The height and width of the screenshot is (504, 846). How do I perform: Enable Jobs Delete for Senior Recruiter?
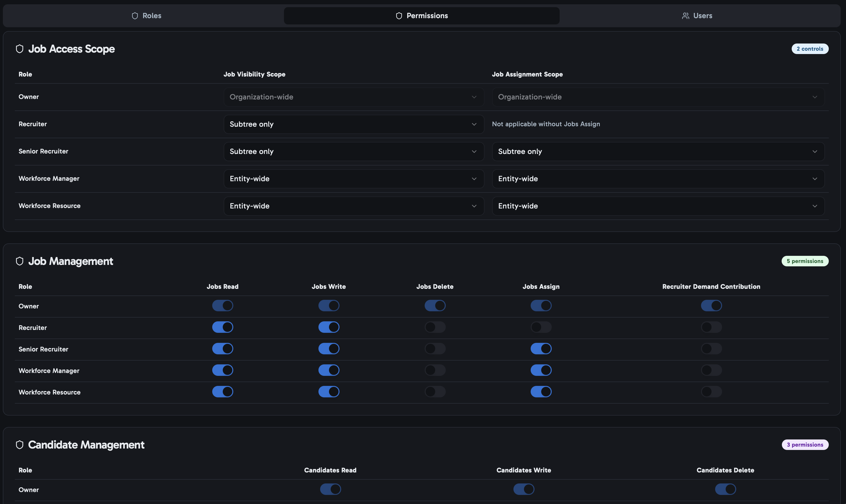pyautogui.click(x=435, y=349)
